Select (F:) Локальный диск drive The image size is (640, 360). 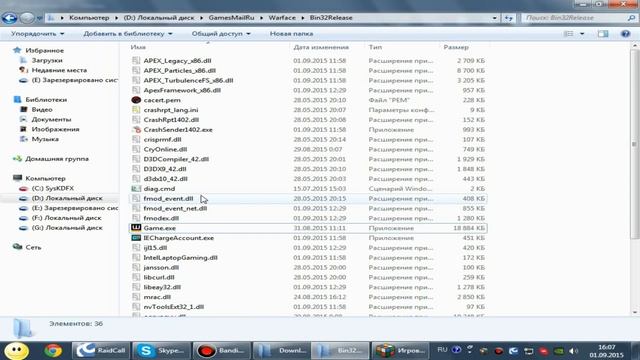click(x=67, y=218)
